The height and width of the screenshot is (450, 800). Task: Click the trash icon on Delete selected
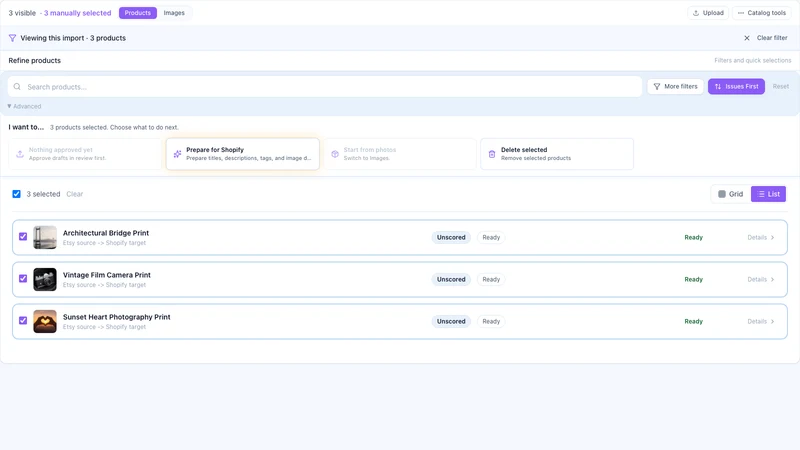[x=492, y=154]
